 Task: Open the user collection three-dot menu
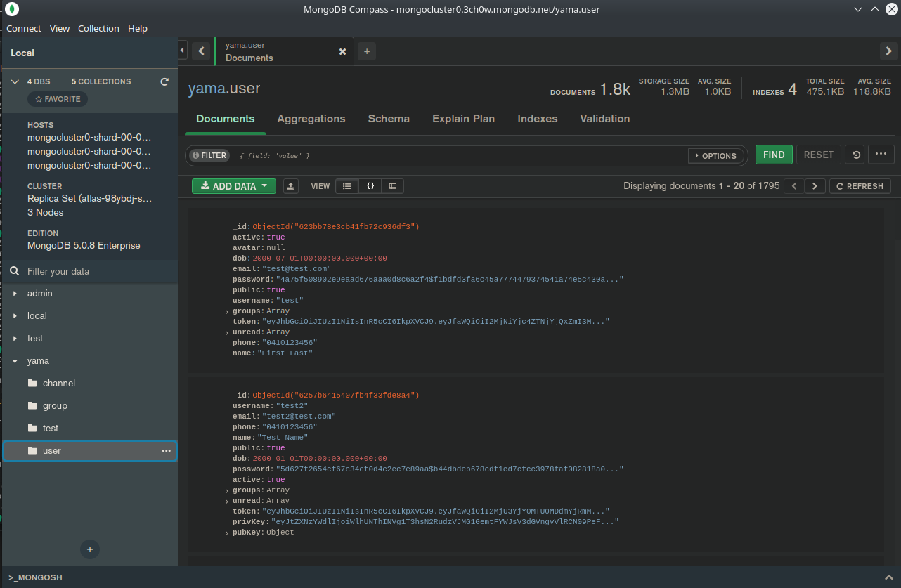(x=167, y=451)
